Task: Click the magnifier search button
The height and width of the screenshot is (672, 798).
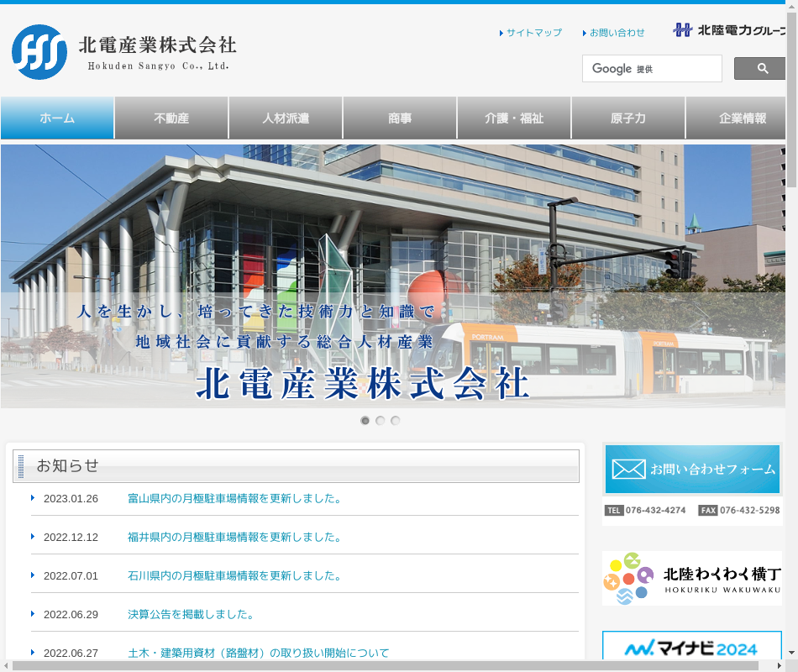Action: (761, 69)
